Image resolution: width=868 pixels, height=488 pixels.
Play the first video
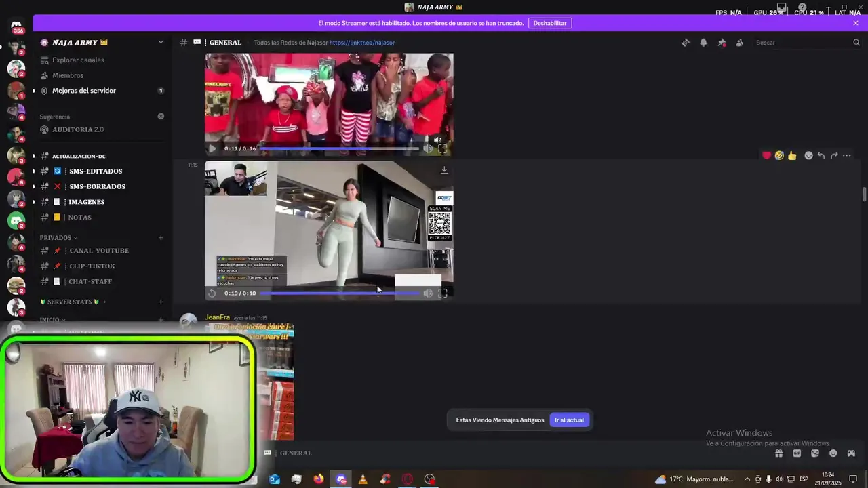pos(212,148)
